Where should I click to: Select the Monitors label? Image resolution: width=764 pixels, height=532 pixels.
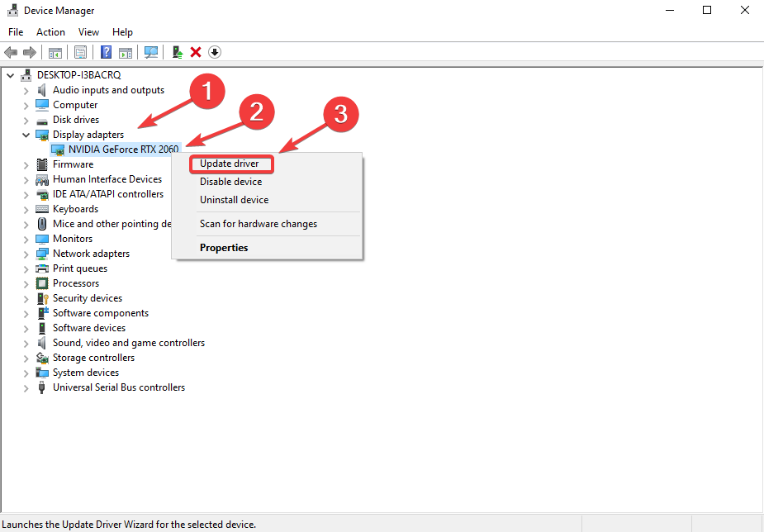point(73,239)
